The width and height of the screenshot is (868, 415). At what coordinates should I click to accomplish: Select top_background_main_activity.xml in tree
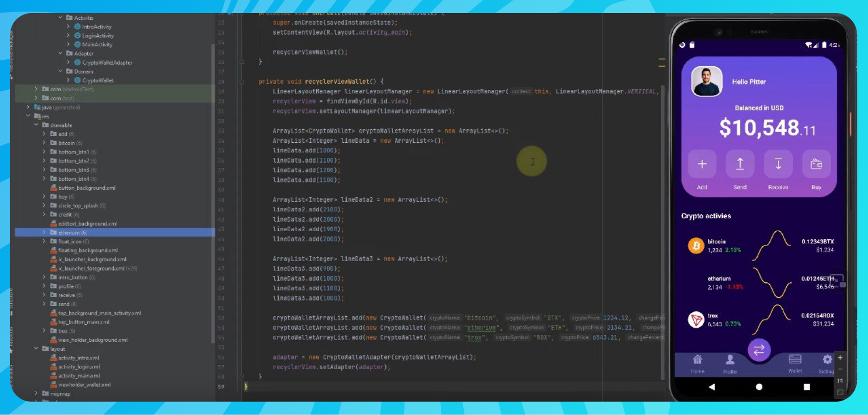[x=115, y=313]
